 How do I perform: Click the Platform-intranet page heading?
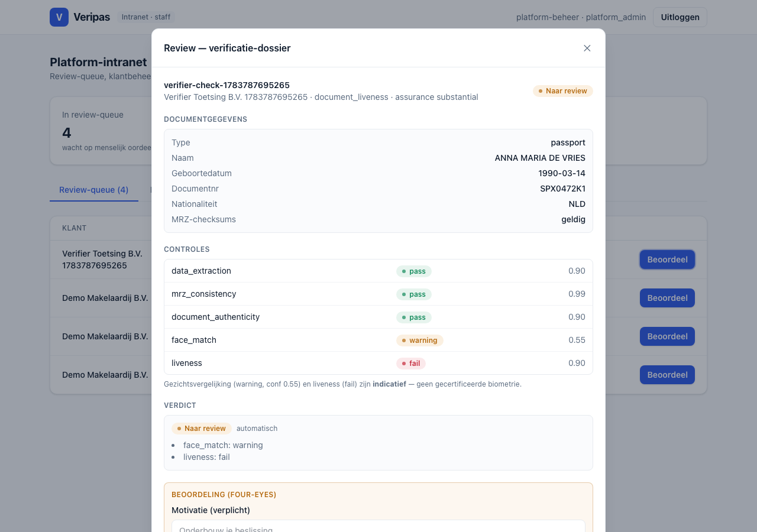click(98, 62)
